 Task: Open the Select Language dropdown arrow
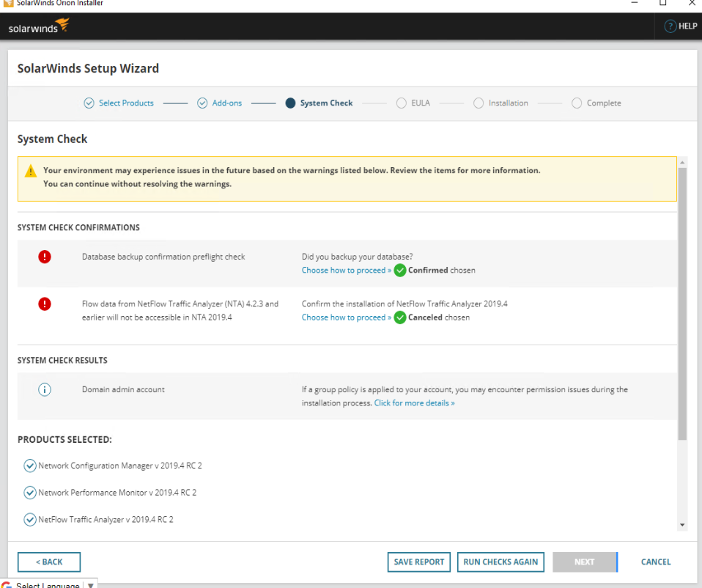90,585
